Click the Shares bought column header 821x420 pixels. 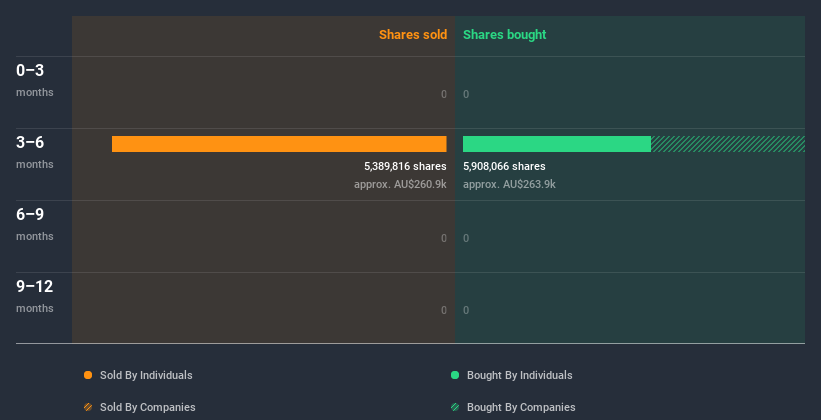pos(504,35)
